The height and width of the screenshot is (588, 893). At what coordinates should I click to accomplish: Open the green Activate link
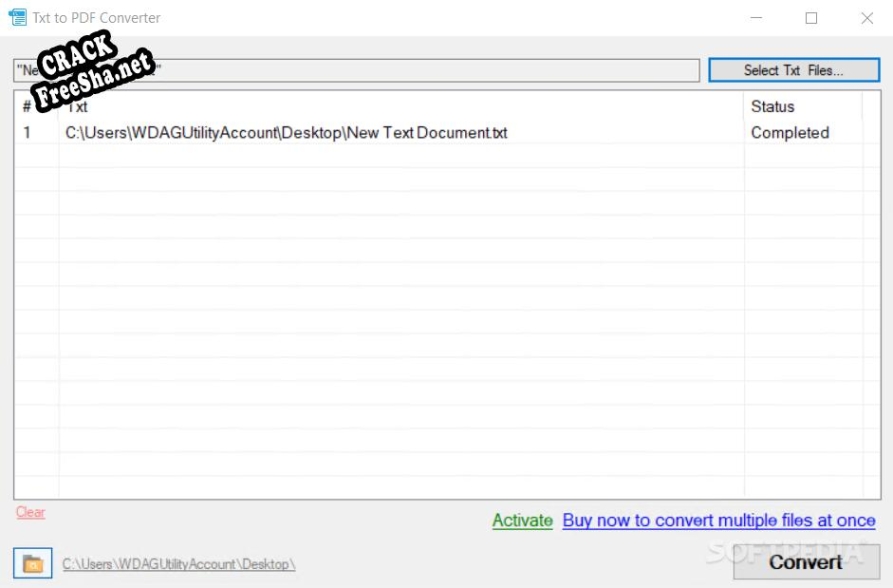click(522, 520)
